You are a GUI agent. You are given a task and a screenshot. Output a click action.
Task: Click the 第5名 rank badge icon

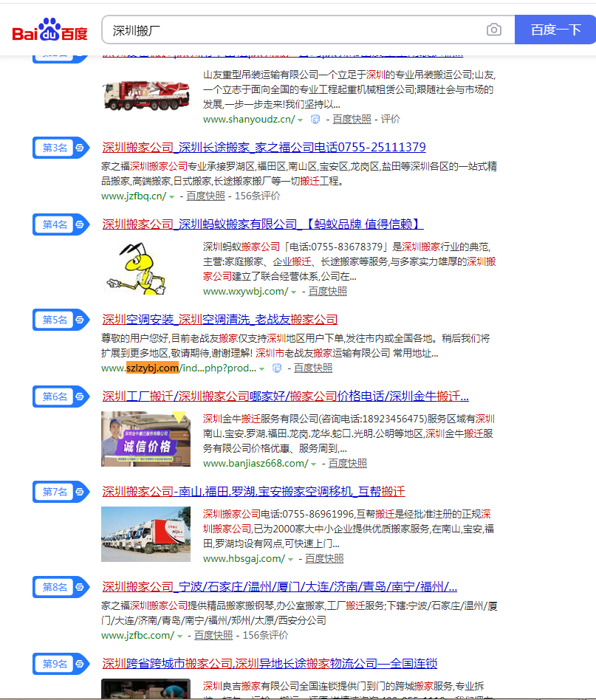pyautogui.click(x=61, y=320)
